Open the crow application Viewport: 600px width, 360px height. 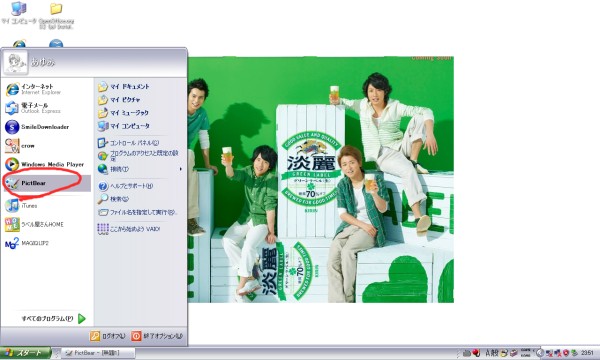click(x=47, y=145)
